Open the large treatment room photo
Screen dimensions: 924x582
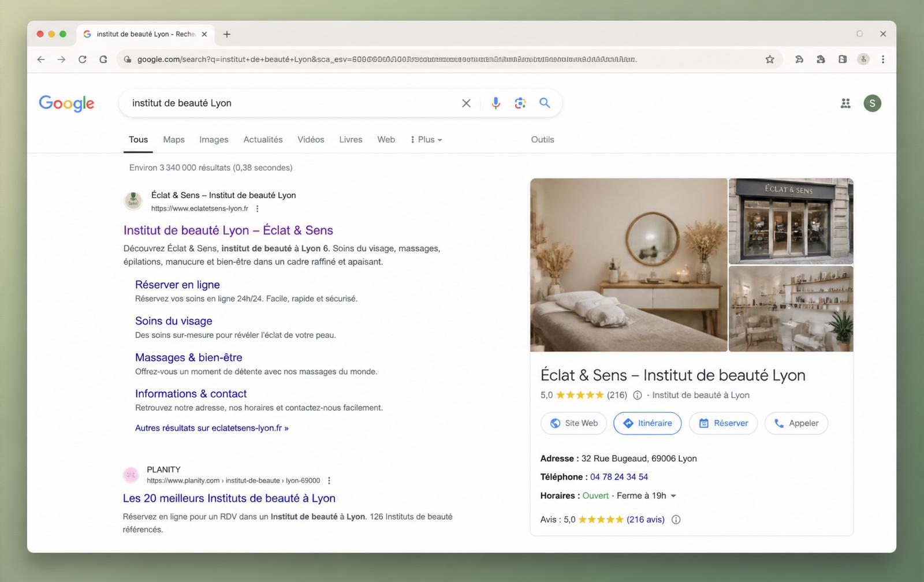tap(628, 265)
